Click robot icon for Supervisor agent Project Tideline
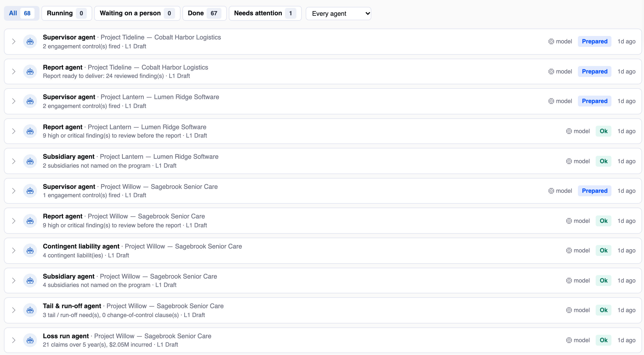Screen dimensions: 644x355 (x=30, y=41)
